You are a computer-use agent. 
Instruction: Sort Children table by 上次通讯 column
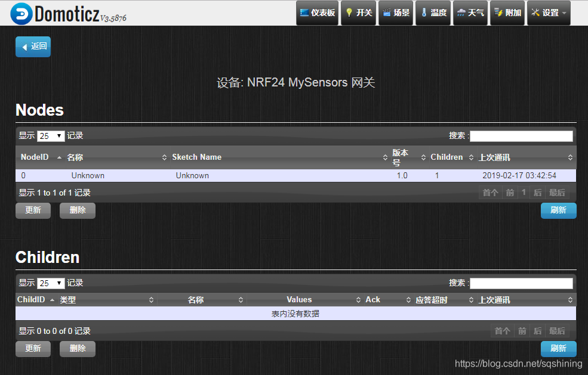[526, 300]
